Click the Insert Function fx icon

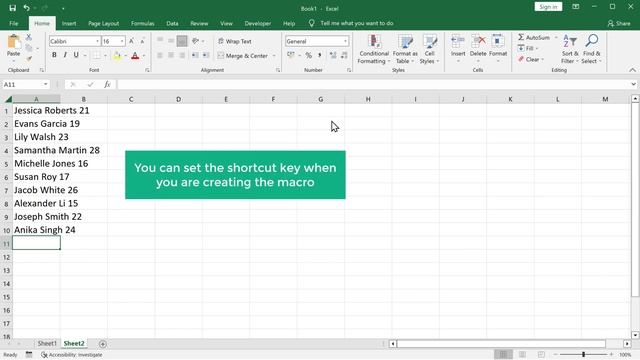click(107, 84)
